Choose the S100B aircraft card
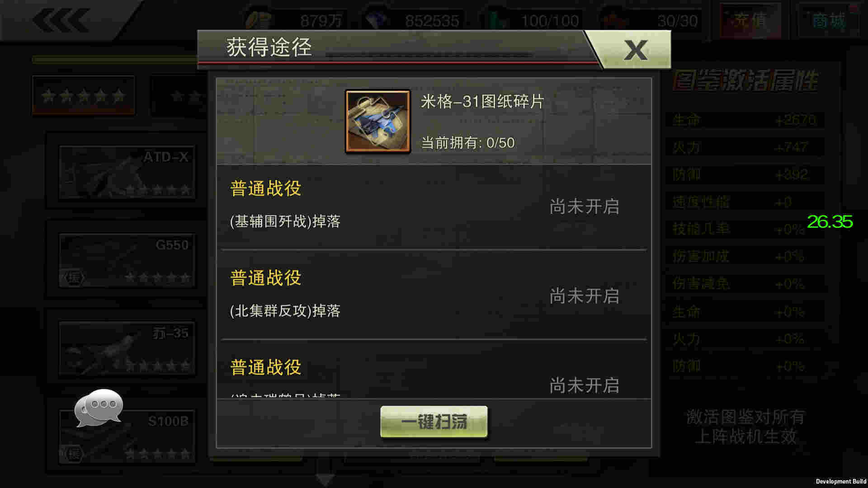868x488 pixels. pos(127,436)
